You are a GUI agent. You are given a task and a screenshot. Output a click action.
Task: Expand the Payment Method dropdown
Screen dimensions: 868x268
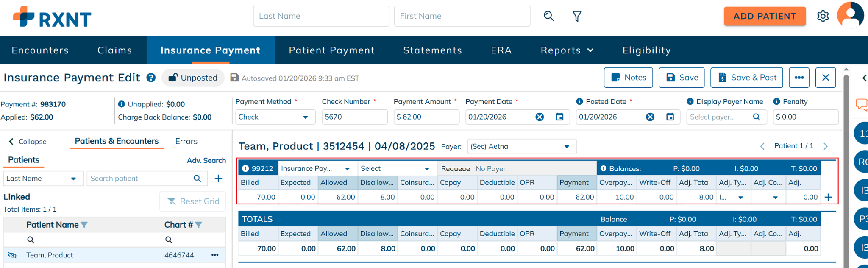tap(305, 117)
